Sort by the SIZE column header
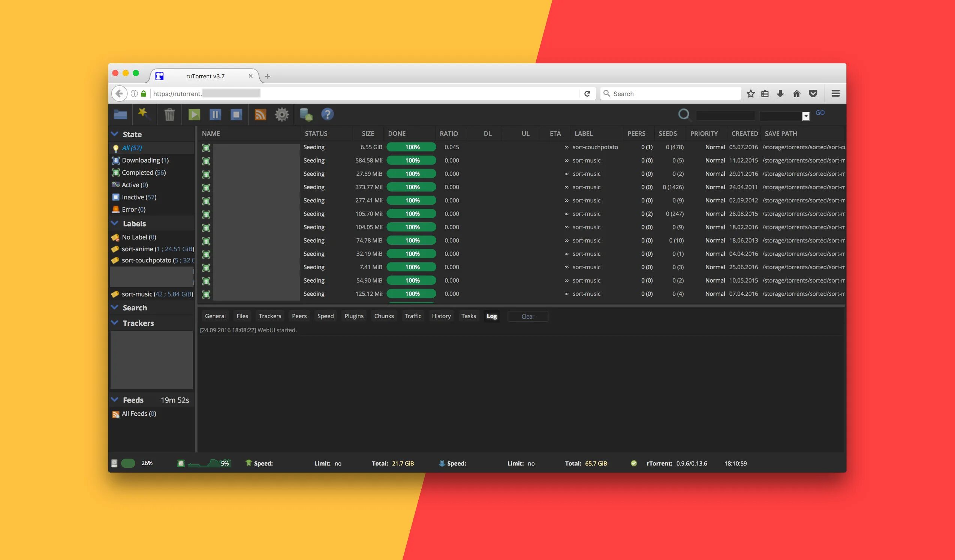The width and height of the screenshot is (955, 560). coord(368,133)
